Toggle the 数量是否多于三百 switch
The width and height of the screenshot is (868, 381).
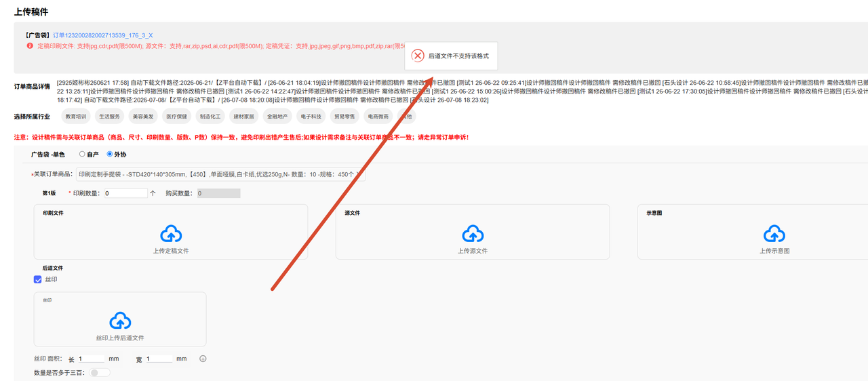tap(100, 372)
